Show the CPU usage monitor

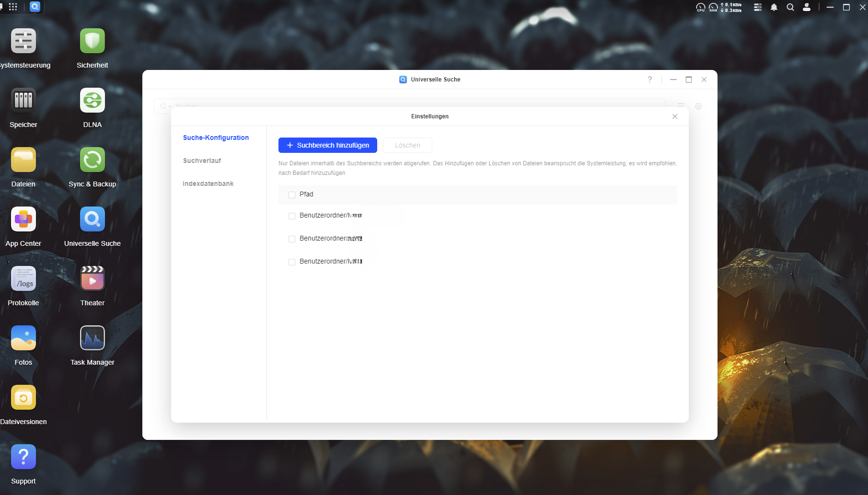pos(701,7)
